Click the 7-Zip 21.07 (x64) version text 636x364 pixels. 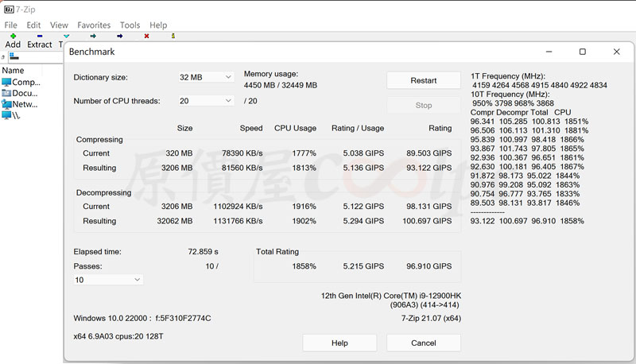coord(431,319)
